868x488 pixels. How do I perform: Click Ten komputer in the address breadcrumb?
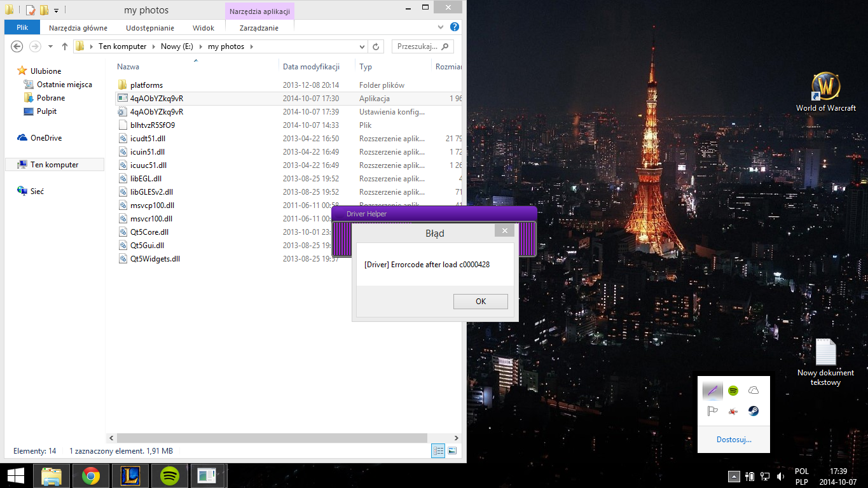coord(122,46)
